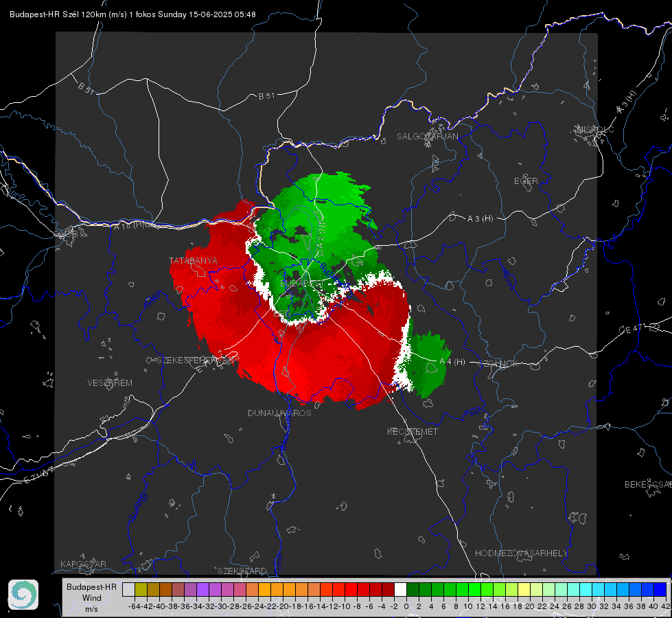The image size is (672, 618).
Task: Click the 'Budapest-HR Wind m/s' legend label
Action: (91, 597)
